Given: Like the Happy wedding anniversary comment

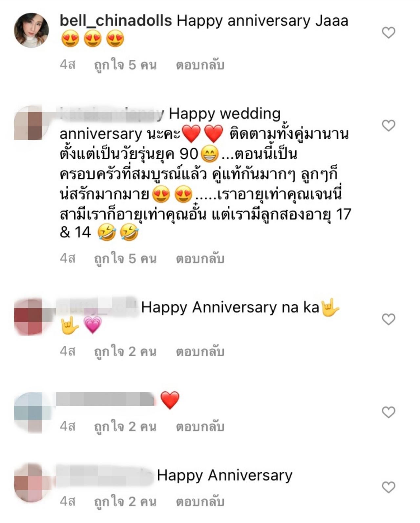Looking at the screenshot, I should (x=388, y=125).
